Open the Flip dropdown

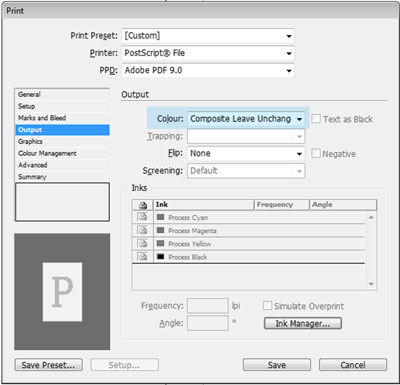click(x=246, y=153)
